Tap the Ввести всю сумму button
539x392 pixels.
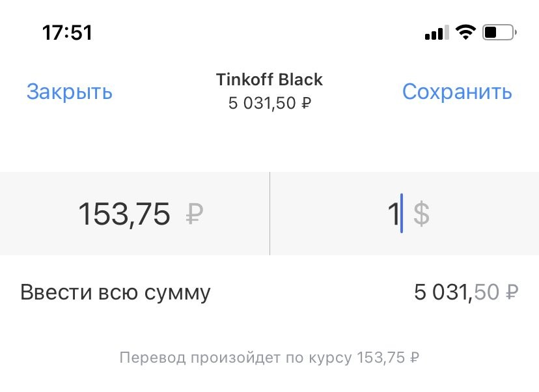click(x=116, y=292)
